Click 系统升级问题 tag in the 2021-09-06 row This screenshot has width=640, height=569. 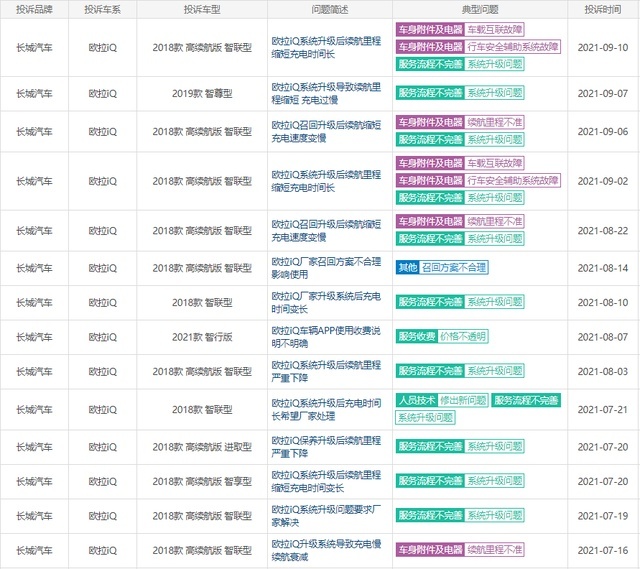(494, 140)
